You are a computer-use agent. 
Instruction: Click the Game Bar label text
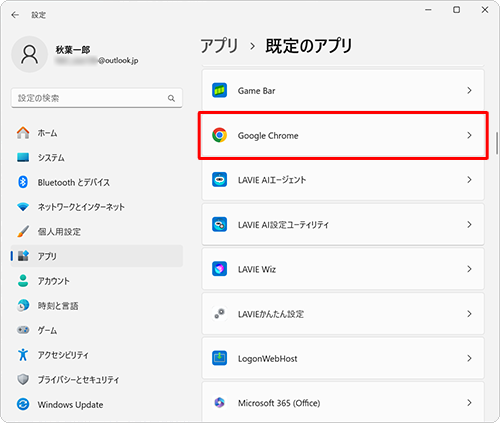coord(256,91)
